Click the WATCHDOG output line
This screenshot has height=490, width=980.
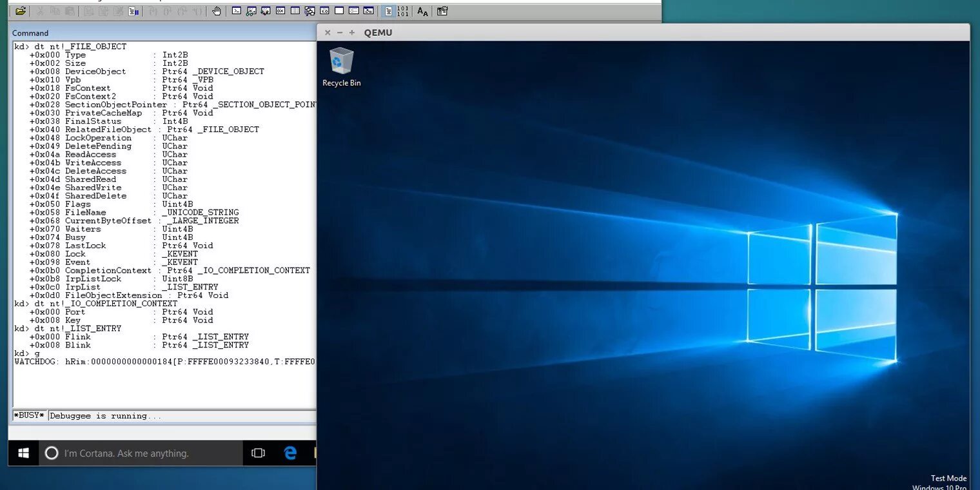click(x=165, y=362)
